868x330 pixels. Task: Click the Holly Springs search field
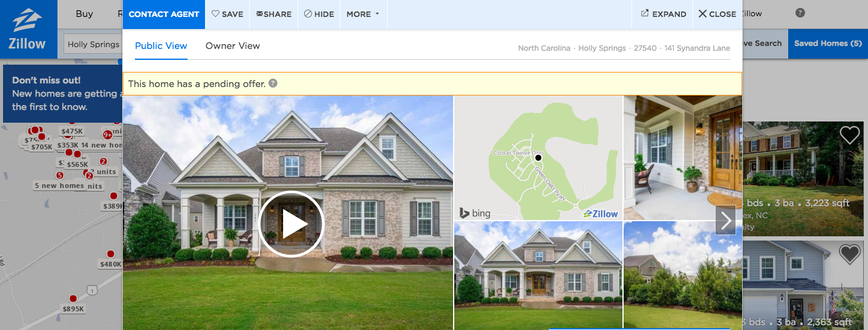pos(94,44)
